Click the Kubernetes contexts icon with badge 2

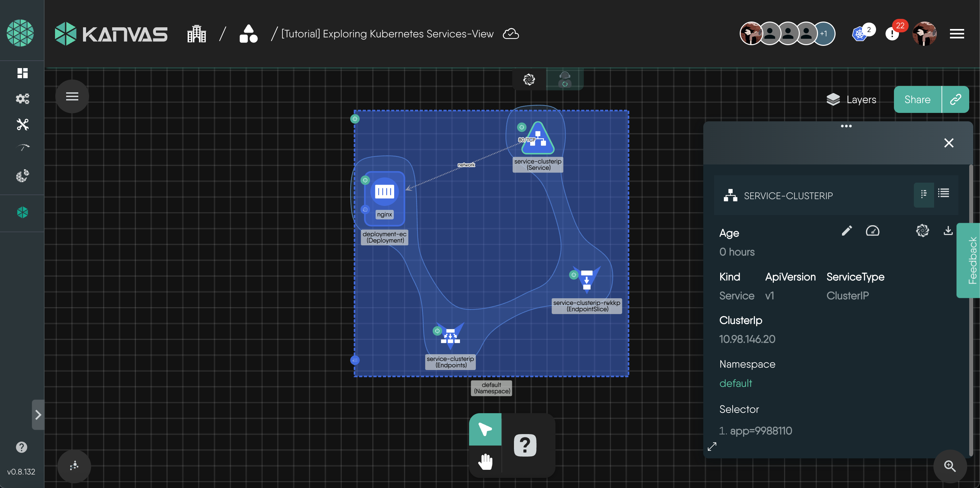click(860, 34)
